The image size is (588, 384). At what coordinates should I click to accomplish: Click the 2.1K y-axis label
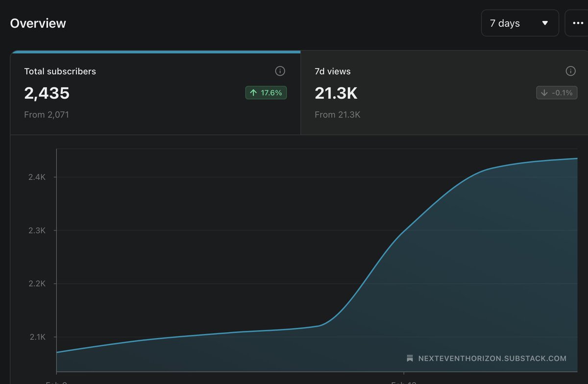[37, 337]
